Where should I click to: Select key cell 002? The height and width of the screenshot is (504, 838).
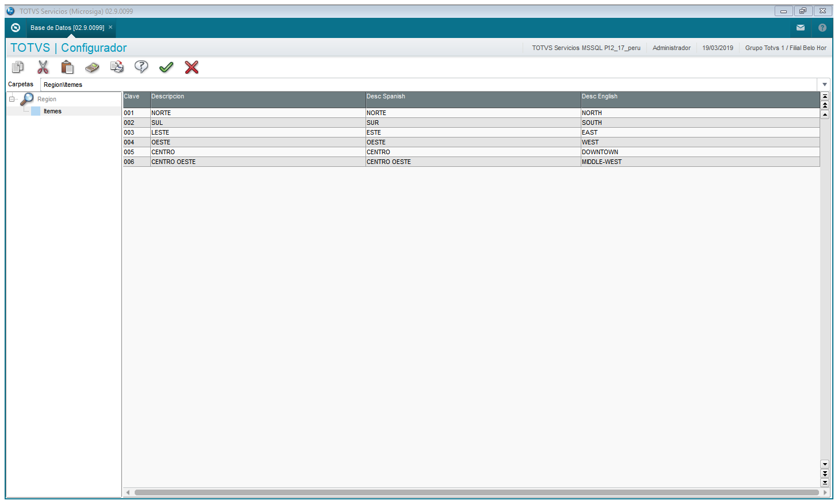(136, 123)
